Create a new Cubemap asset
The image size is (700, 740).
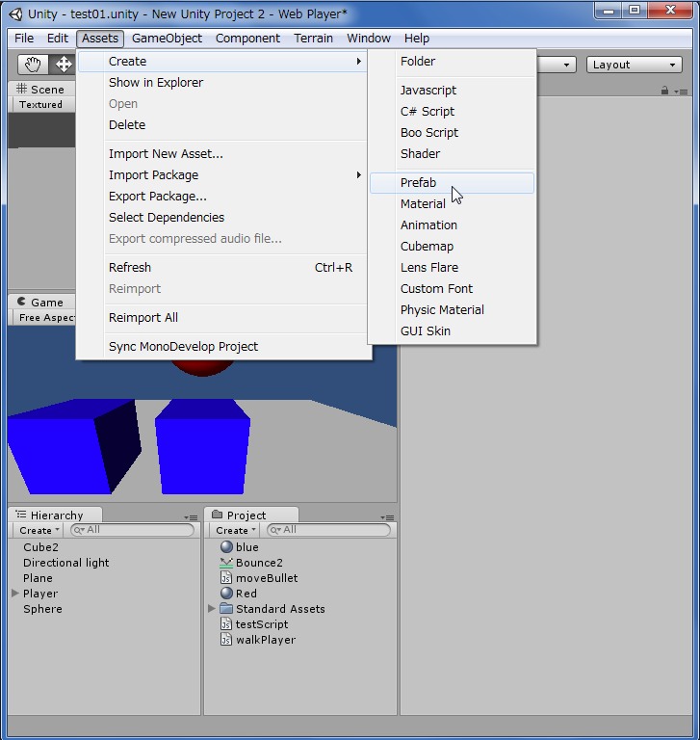pos(452,247)
